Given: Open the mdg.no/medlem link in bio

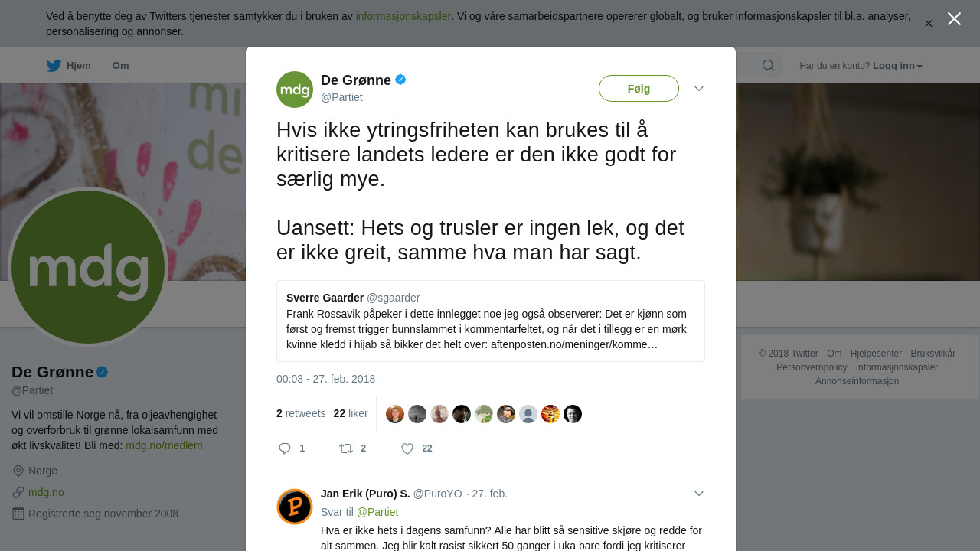Looking at the screenshot, I should pos(164,445).
